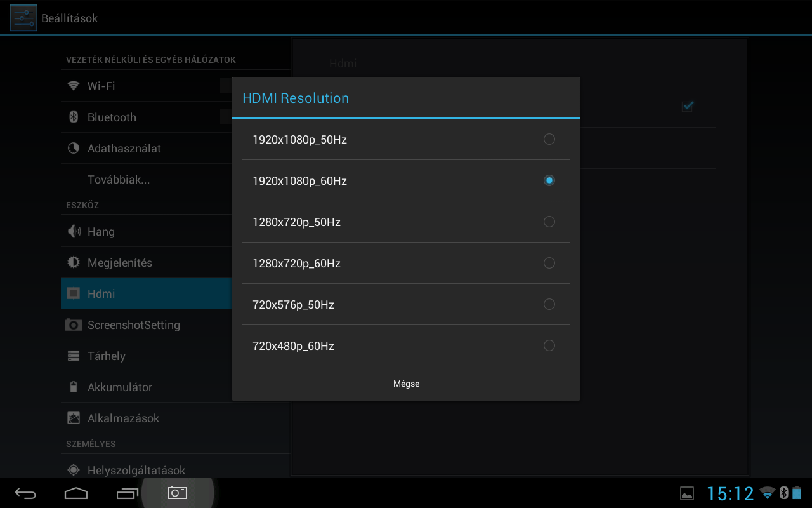Pick the 720x480p_60Hz resolution option
812x508 pixels.
[x=406, y=345]
